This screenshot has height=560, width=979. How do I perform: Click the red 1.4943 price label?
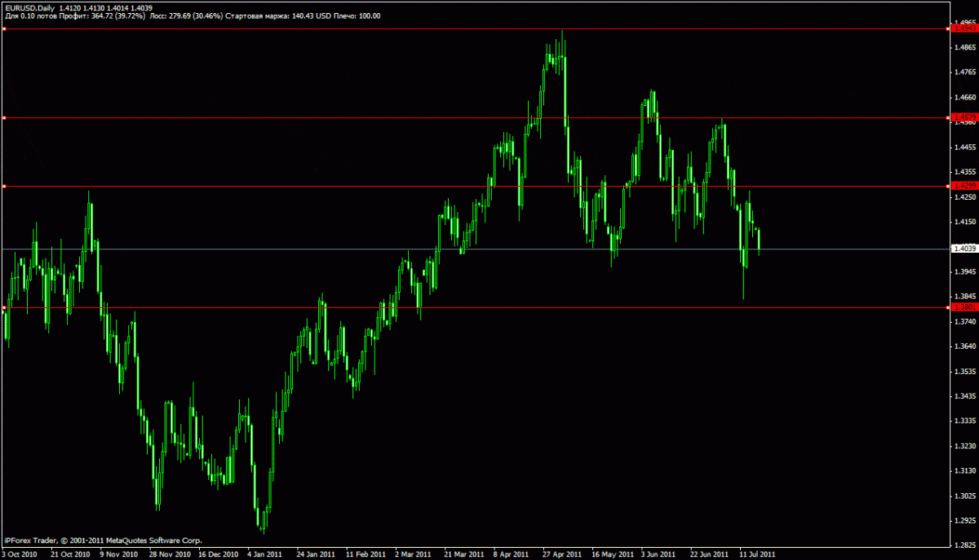click(963, 29)
